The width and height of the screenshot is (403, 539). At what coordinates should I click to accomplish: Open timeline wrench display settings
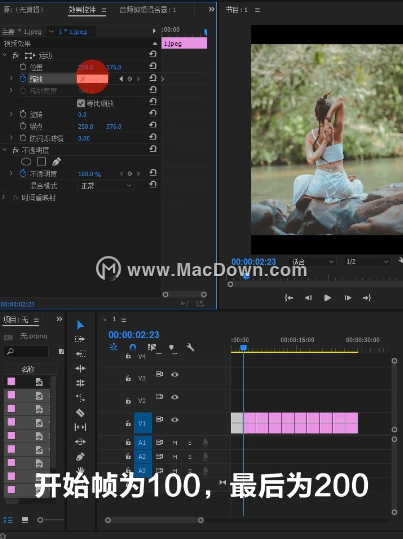click(x=190, y=347)
